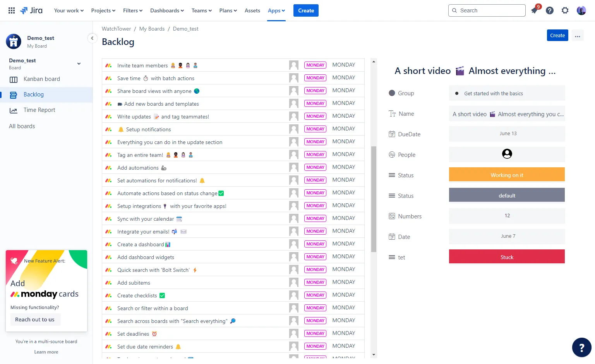Expand the Projects dropdown
Image resolution: width=595 pixels, height=364 pixels.
[x=103, y=10]
